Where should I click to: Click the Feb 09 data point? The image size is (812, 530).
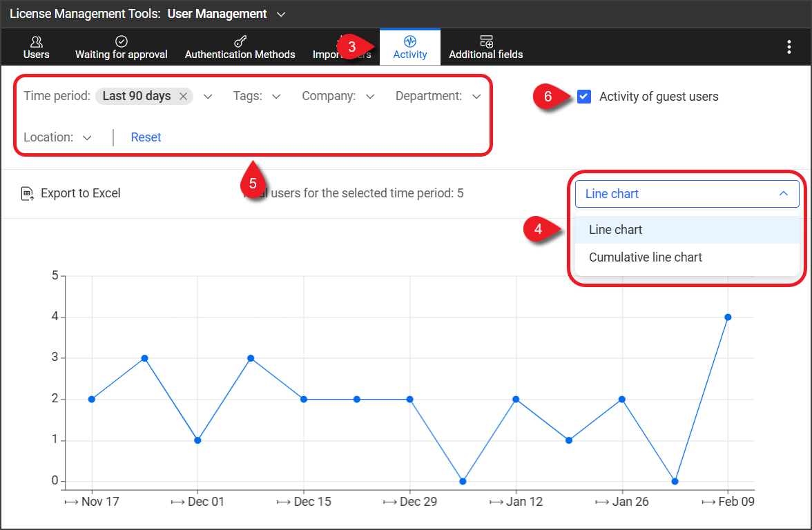point(728,317)
